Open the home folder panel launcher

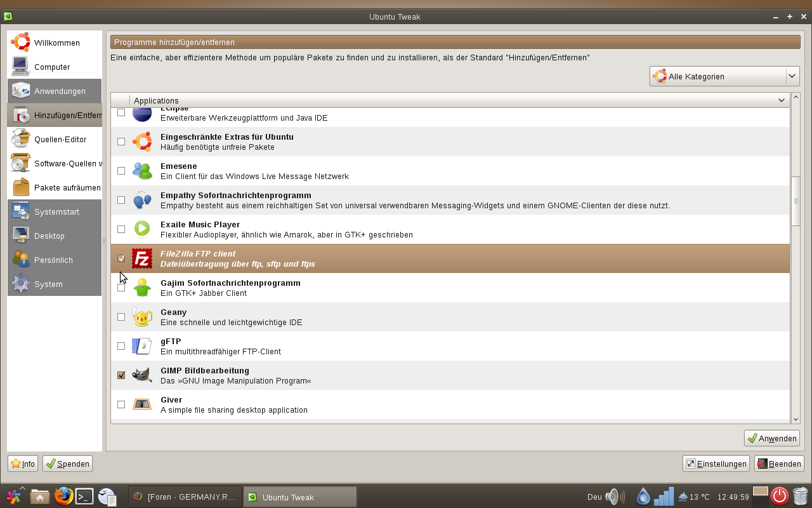[40, 497]
